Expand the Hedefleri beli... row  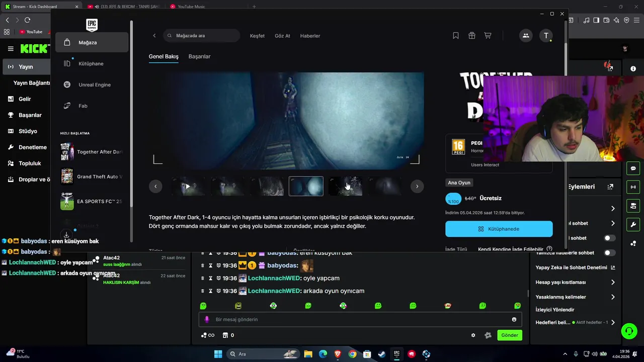[x=613, y=322]
